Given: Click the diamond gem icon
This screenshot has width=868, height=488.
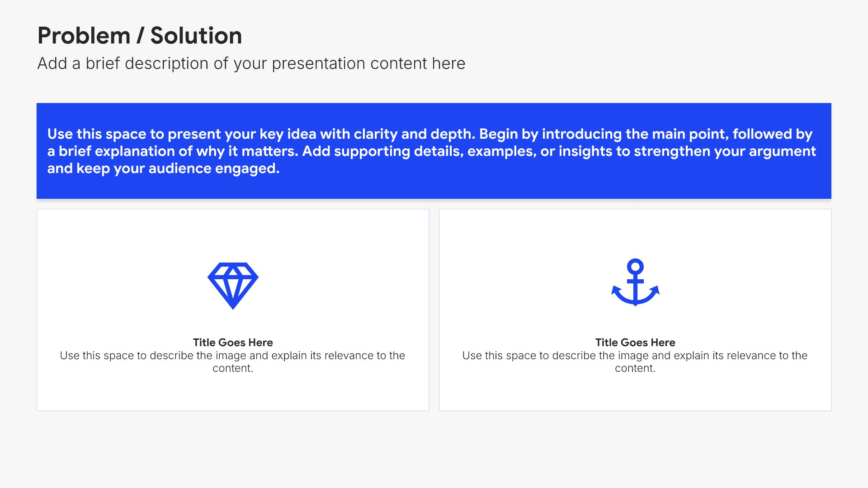Looking at the screenshot, I should [x=233, y=286].
